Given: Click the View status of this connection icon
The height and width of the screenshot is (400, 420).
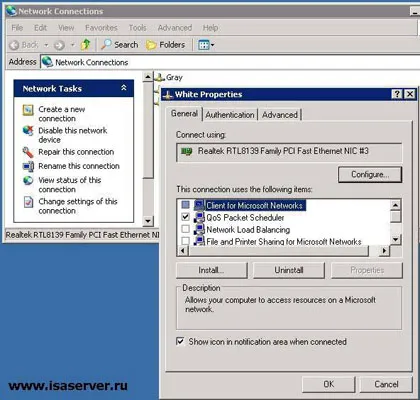Looking at the screenshot, I should click(x=28, y=180).
